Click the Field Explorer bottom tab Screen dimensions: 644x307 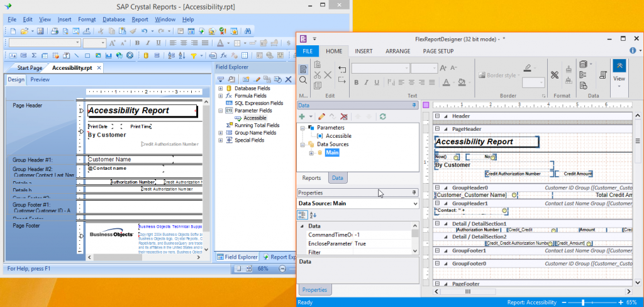[238, 257]
